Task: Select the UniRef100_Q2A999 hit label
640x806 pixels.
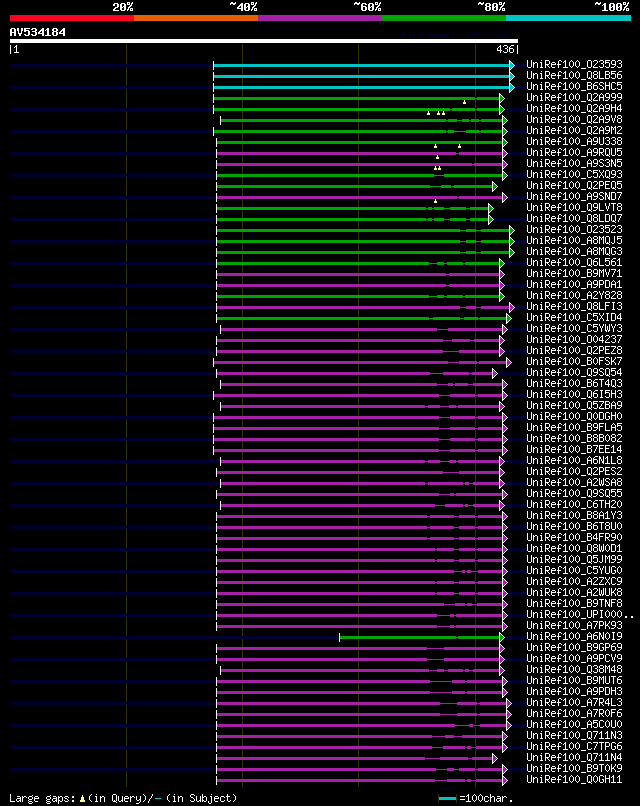Action: point(574,98)
